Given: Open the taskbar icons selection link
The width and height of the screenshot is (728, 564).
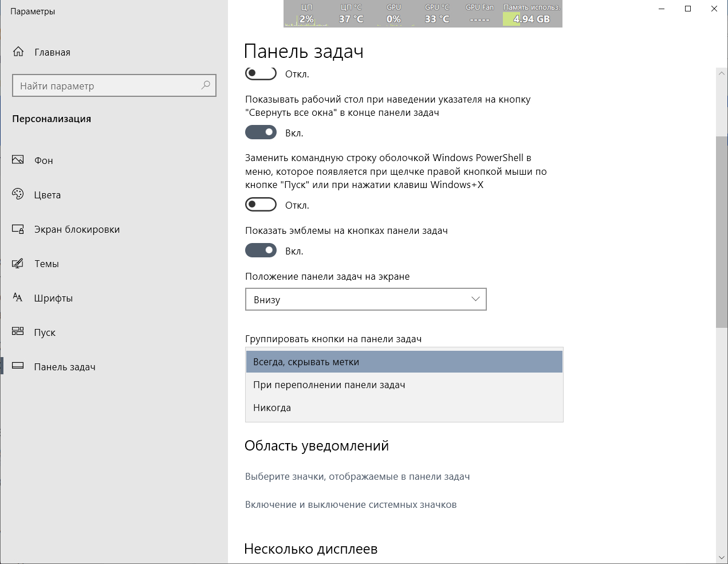Looking at the screenshot, I should (x=357, y=476).
